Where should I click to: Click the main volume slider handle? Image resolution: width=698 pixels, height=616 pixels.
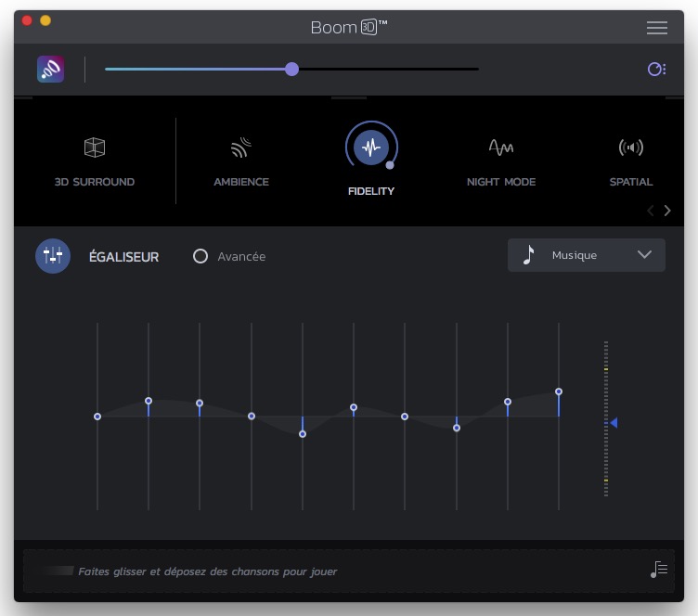291,69
